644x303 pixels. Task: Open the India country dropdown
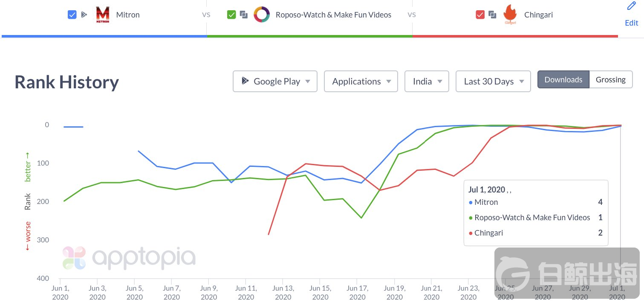[x=427, y=82]
